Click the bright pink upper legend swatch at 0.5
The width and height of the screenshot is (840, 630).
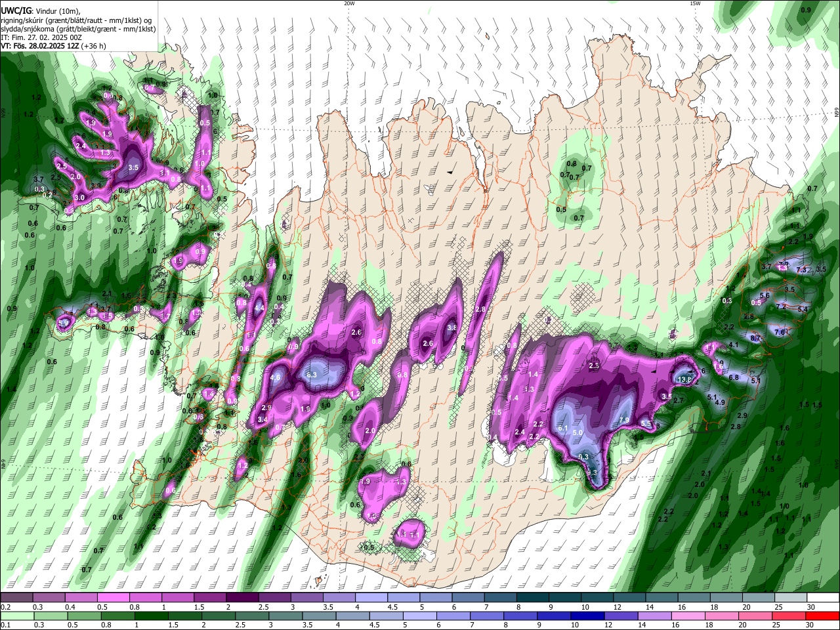[x=113, y=598]
